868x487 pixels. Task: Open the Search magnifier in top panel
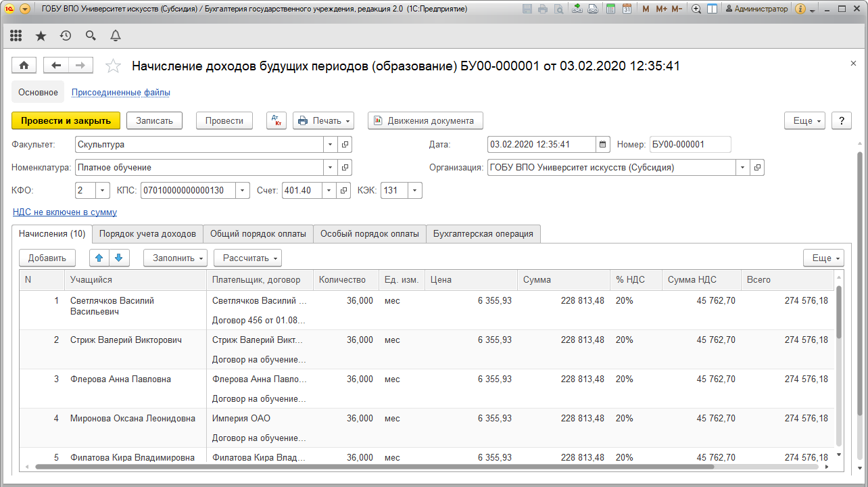point(91,36)
